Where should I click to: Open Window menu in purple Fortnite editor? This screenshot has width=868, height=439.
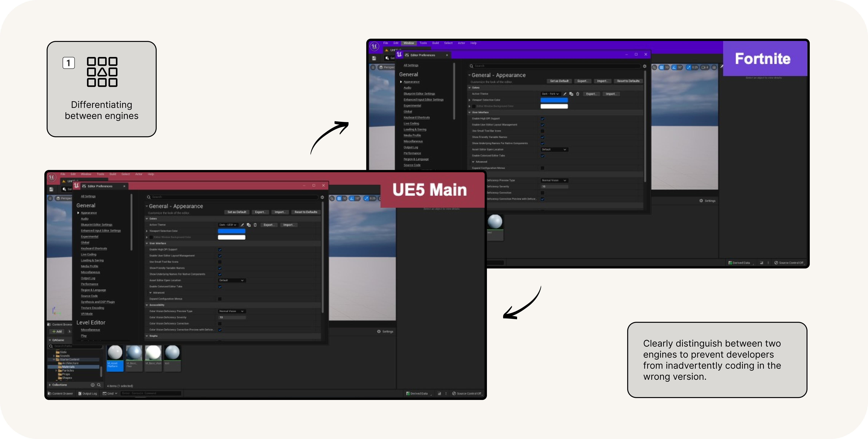(x=409, y=43)
